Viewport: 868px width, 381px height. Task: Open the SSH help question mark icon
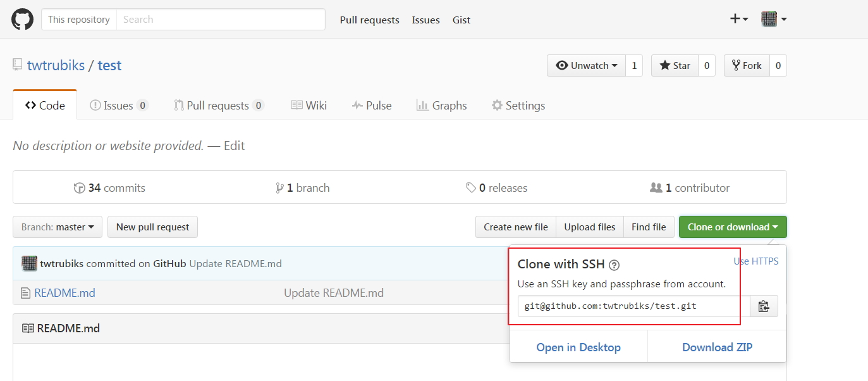pos(614,265)
